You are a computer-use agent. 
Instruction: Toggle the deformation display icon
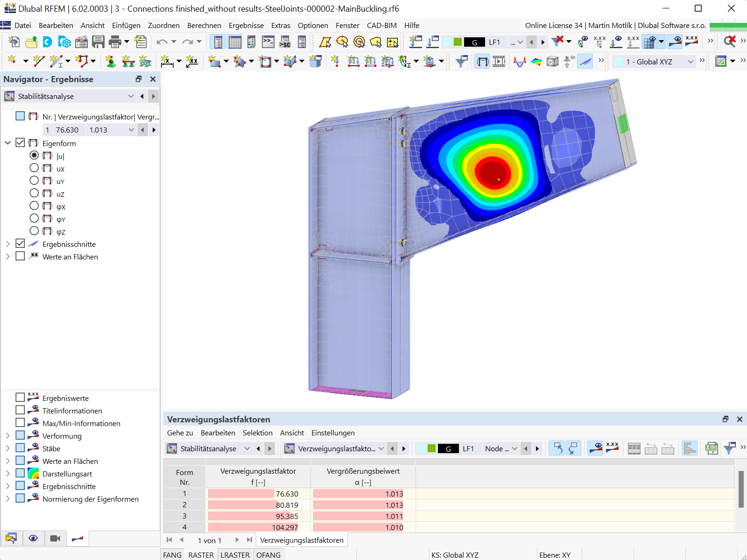point(483,61)
